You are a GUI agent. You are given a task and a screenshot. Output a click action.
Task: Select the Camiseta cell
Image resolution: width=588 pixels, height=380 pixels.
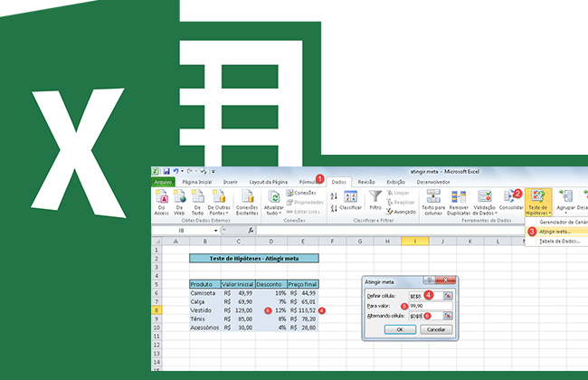[205, 293]
